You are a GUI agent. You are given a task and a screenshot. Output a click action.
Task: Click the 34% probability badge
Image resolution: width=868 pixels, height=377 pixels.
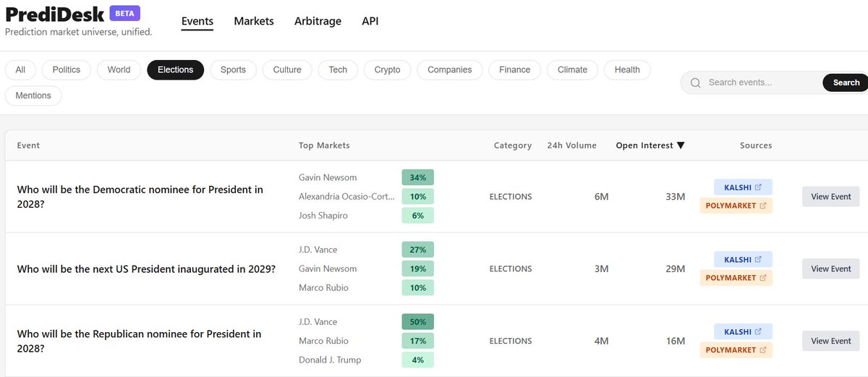point(418,177)
